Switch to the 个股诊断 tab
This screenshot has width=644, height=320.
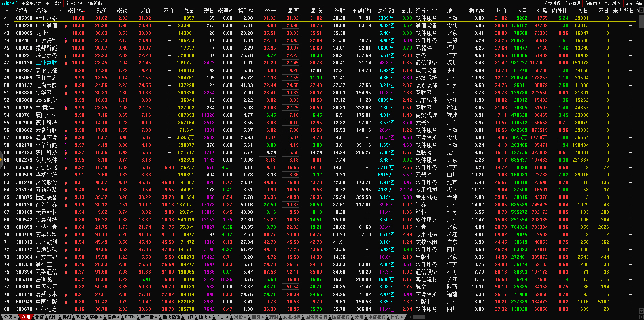coord(94,3)
